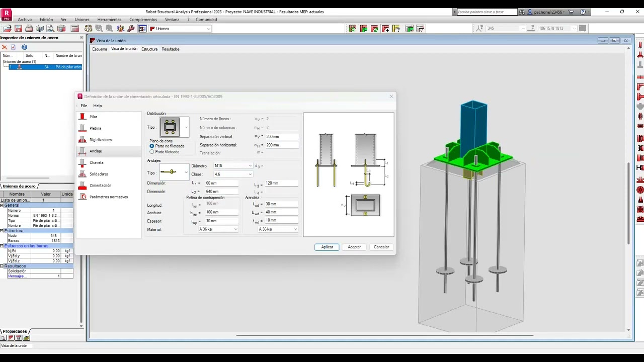
Task: Select Rigidizadores section in dialog sidebar
Action: click(x=109, y=140)
